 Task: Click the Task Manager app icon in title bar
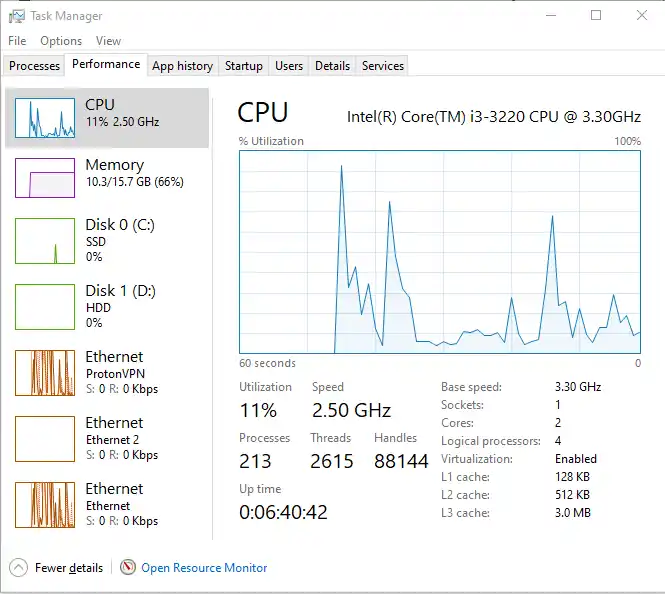click(x=17, y=16)
